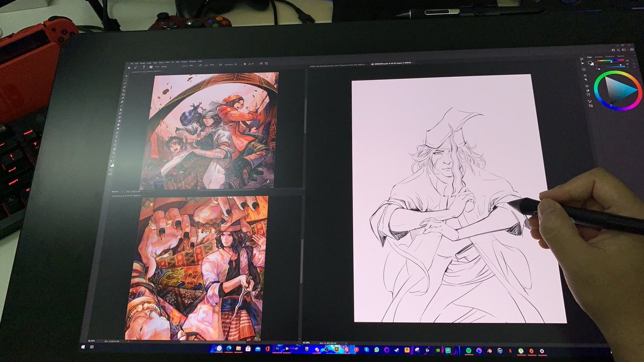The image size is (644, 362).
Task: Open Skype from the taskbar
Action: coord(366,350)
